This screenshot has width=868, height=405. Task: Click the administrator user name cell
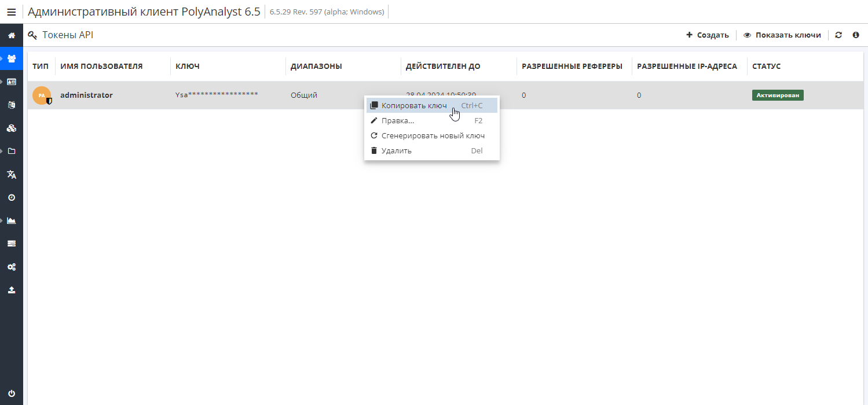86,95
